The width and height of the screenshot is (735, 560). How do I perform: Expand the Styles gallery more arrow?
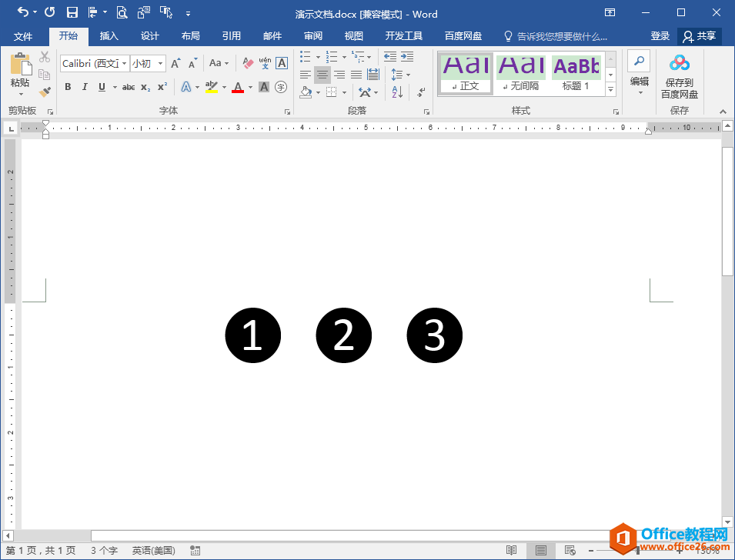(611, 90)
